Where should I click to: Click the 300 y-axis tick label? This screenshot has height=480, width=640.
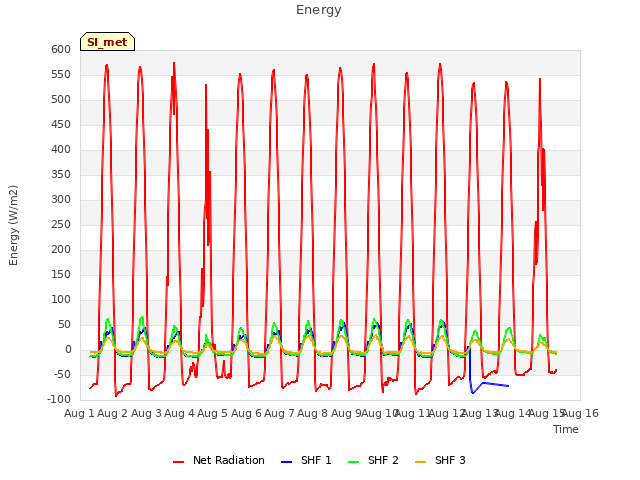tap(61, 200)
